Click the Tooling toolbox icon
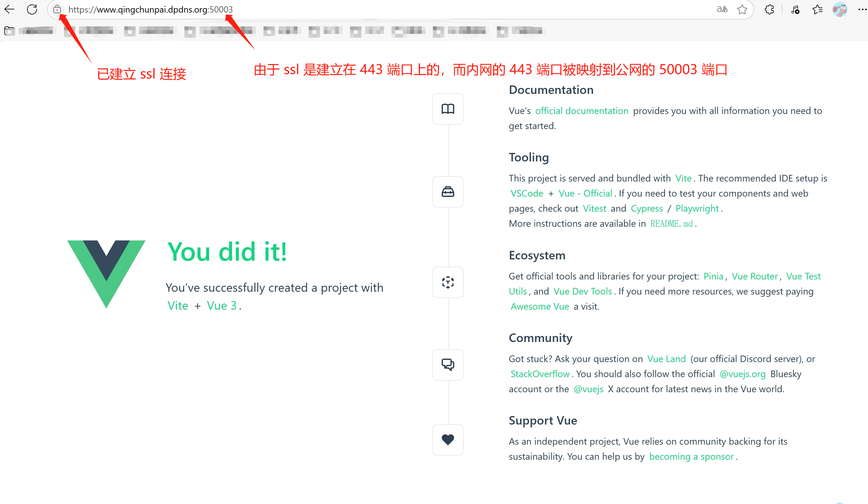This screenshot has height=504, width=868. (x=448, y=192)
